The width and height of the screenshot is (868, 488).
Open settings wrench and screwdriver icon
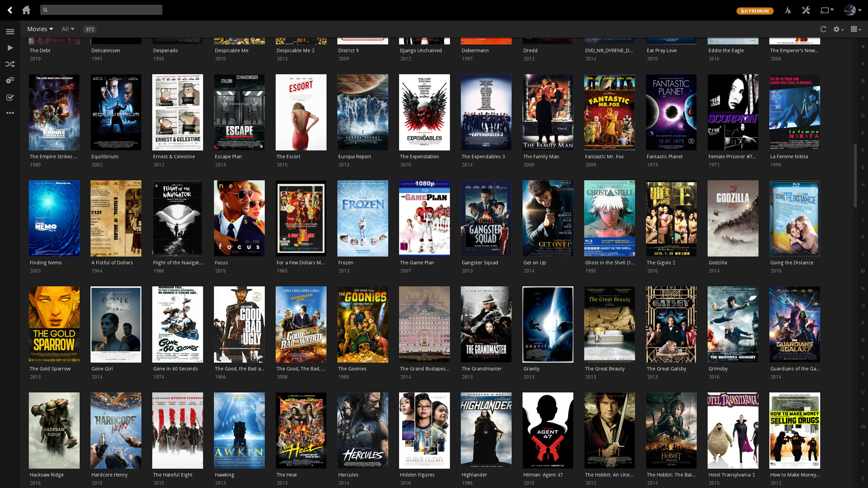(806, 10)
